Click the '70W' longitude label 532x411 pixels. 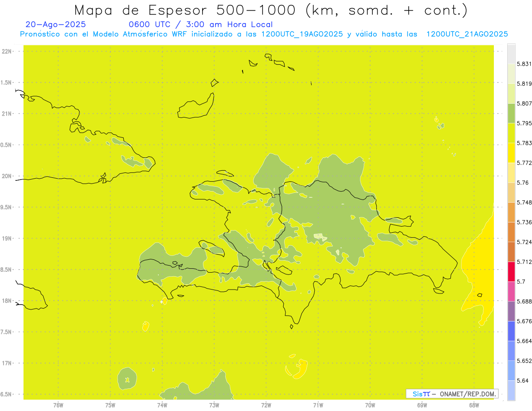(370, 405)
